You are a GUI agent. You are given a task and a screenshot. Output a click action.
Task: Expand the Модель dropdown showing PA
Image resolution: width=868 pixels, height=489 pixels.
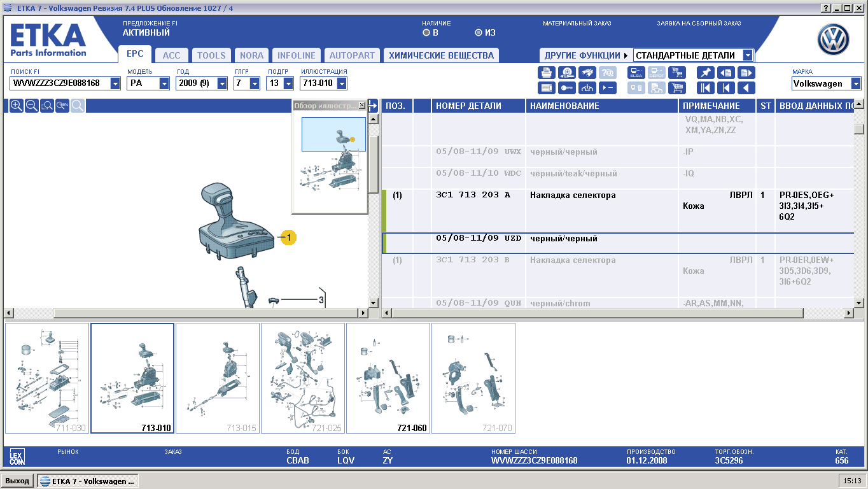click(x=164, y=83)
